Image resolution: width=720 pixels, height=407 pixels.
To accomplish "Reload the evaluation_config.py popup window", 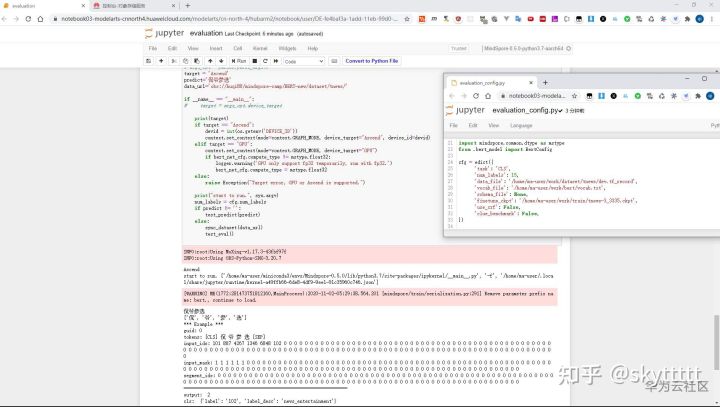I will coord(476,96).
